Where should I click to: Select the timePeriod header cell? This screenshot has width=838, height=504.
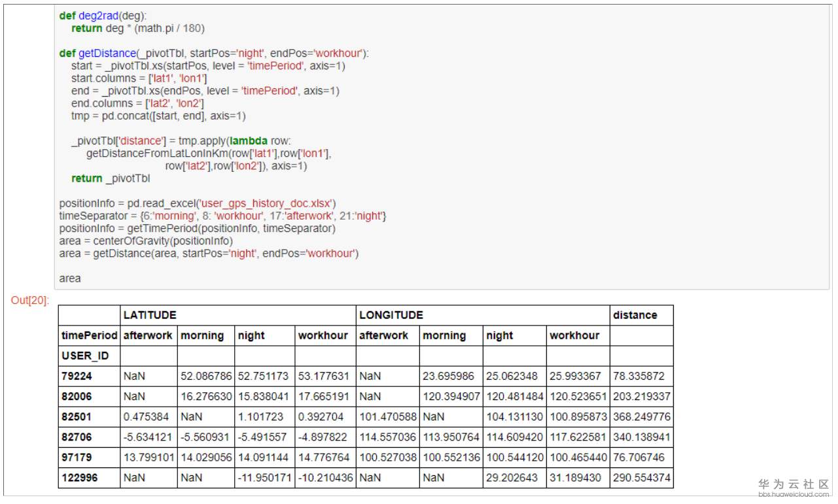tap(89, 335)
